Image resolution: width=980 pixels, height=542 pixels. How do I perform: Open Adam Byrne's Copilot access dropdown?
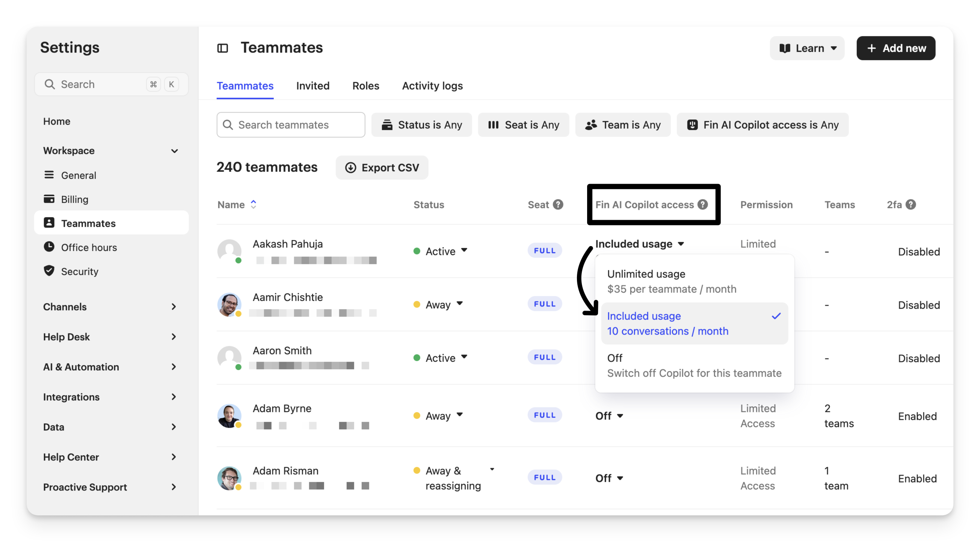tap(609, 416)
